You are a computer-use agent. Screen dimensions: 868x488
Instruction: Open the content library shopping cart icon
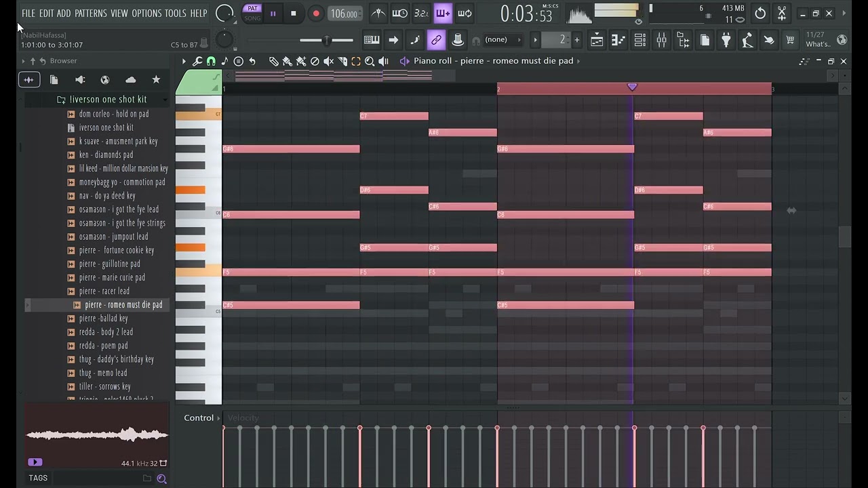(x=790, y=41)
